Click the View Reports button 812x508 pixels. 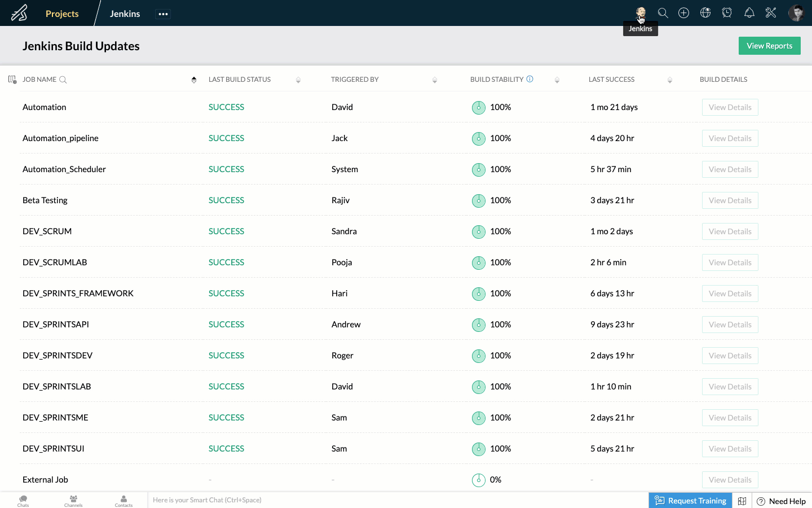pos(769,46)
